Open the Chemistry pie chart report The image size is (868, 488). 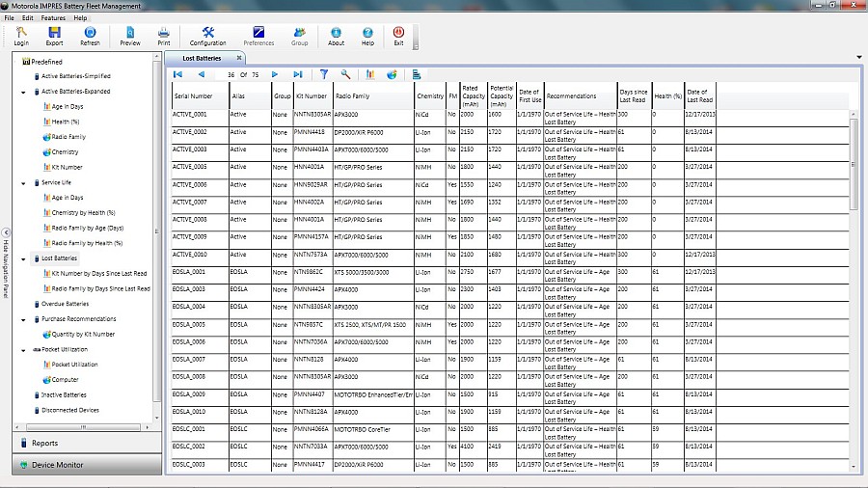coord(61,151)
